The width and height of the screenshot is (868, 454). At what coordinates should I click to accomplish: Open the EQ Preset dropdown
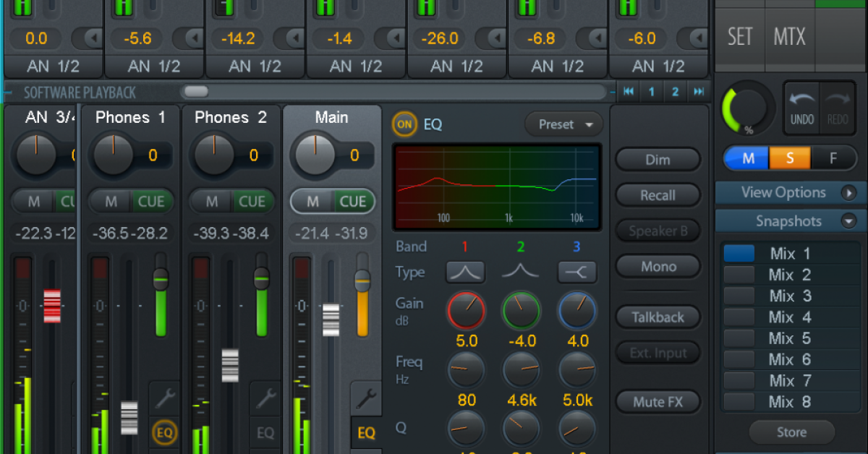point(563,124)
